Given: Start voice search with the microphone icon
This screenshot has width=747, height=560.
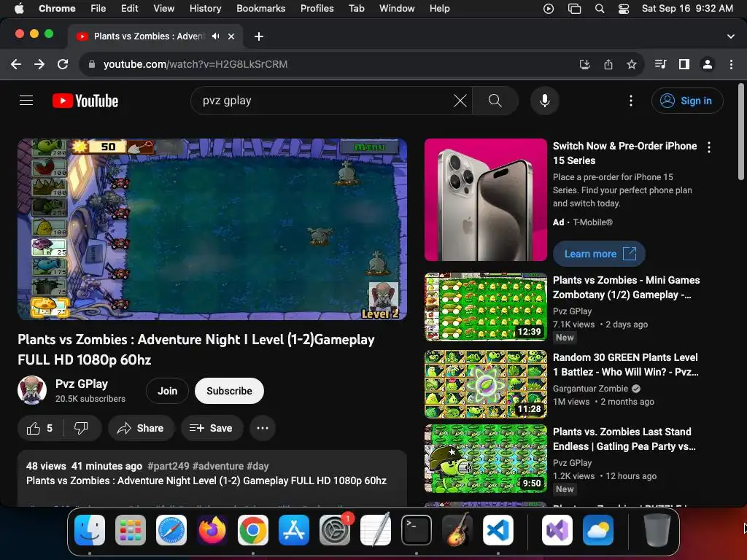Looking at the screenshot, I should pyautogui.click(x=544, y=101).
